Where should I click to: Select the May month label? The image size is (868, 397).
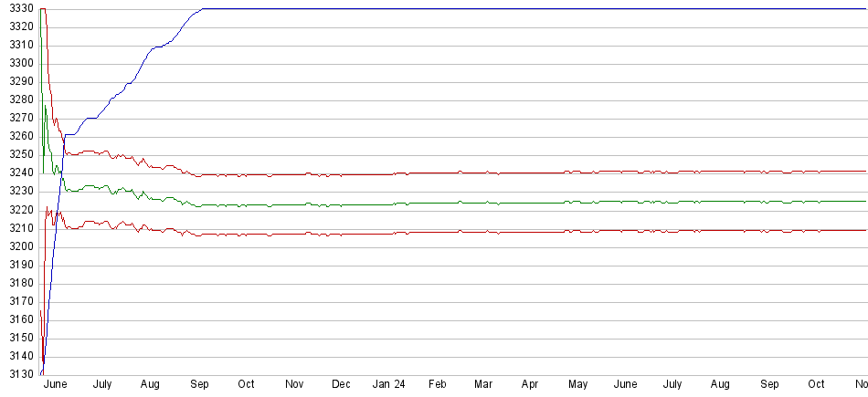(x=577, y=384)
